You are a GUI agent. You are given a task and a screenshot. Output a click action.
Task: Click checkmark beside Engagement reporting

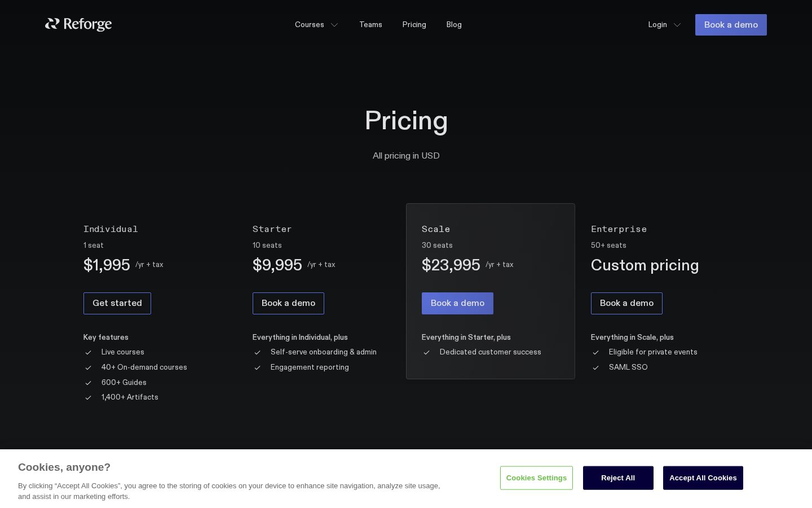257,367
